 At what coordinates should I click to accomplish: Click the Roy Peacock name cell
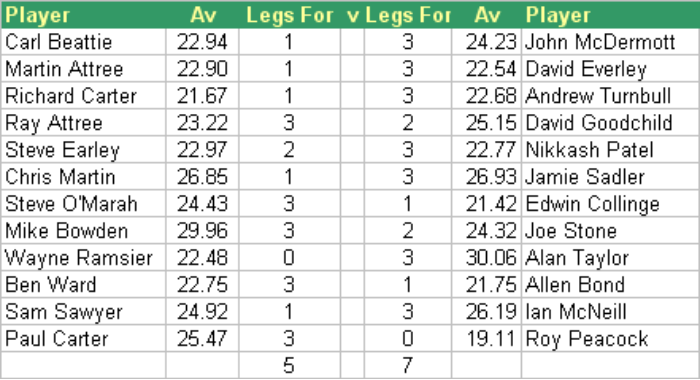click(610, 339)
